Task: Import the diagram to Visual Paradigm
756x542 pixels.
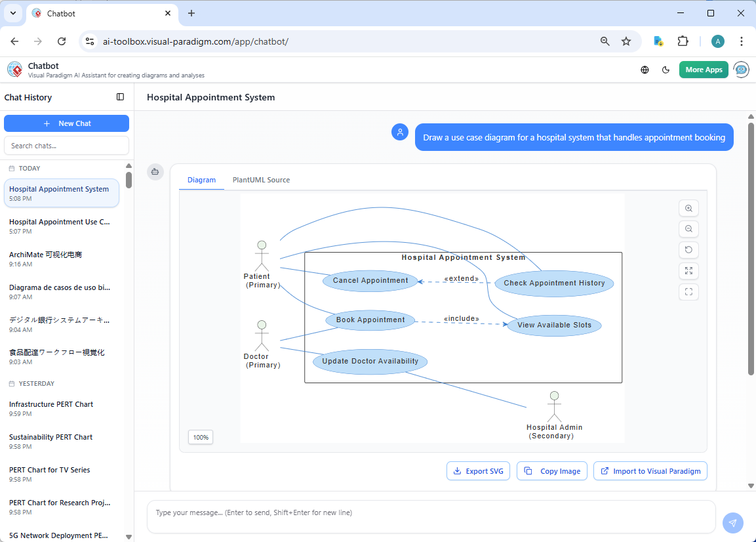Action: pos(650,470)
